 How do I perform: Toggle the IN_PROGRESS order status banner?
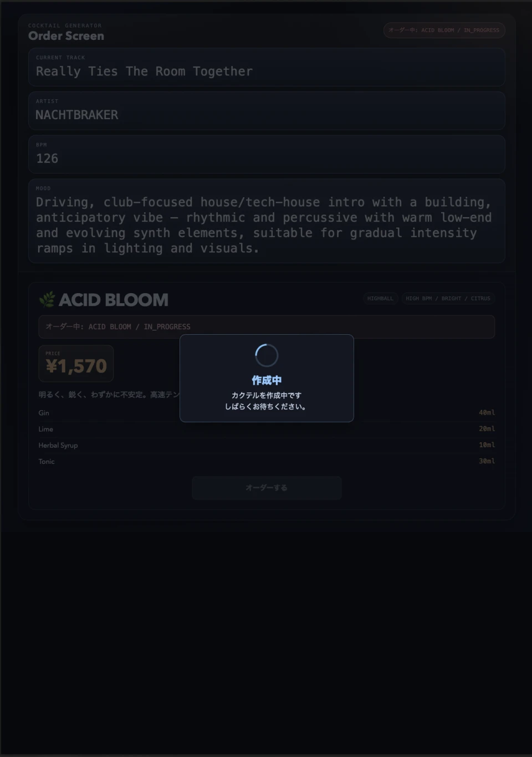coord(266,326)
